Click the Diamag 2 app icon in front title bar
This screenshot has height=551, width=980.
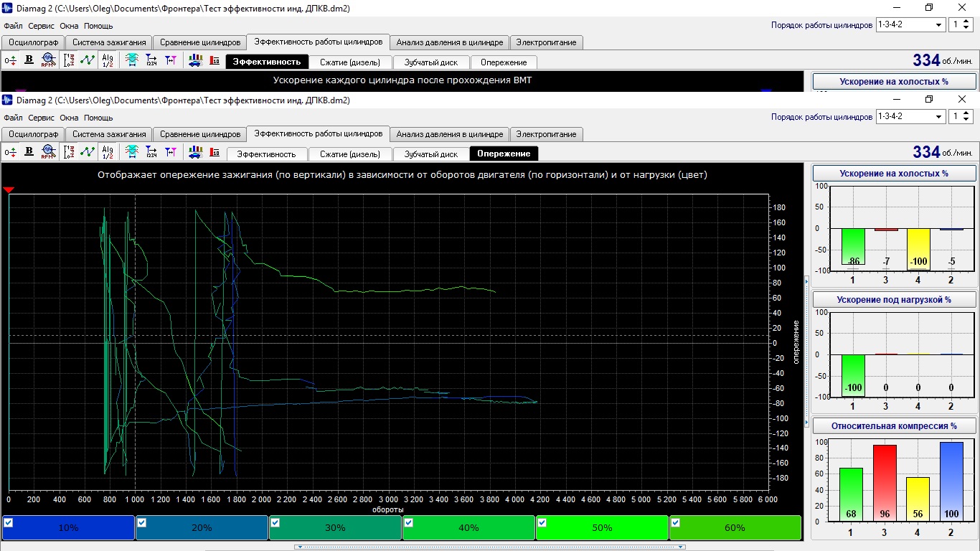(8, 100)
